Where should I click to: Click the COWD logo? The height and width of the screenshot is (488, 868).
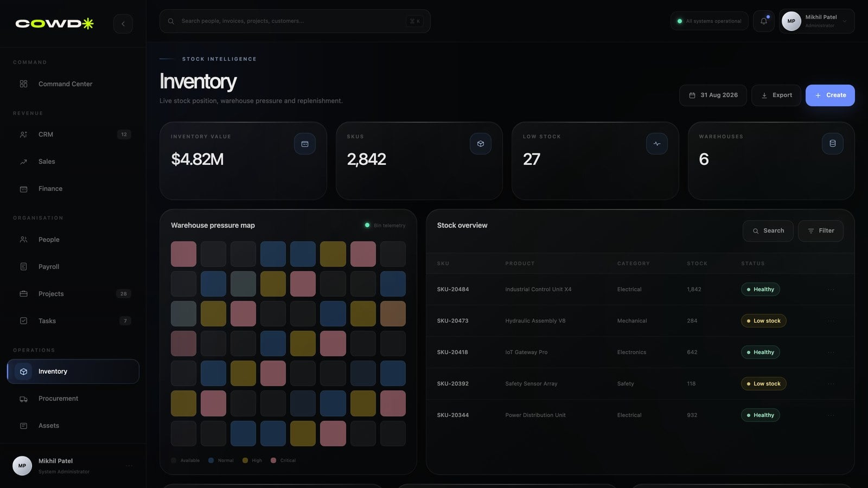click(54, 23)
